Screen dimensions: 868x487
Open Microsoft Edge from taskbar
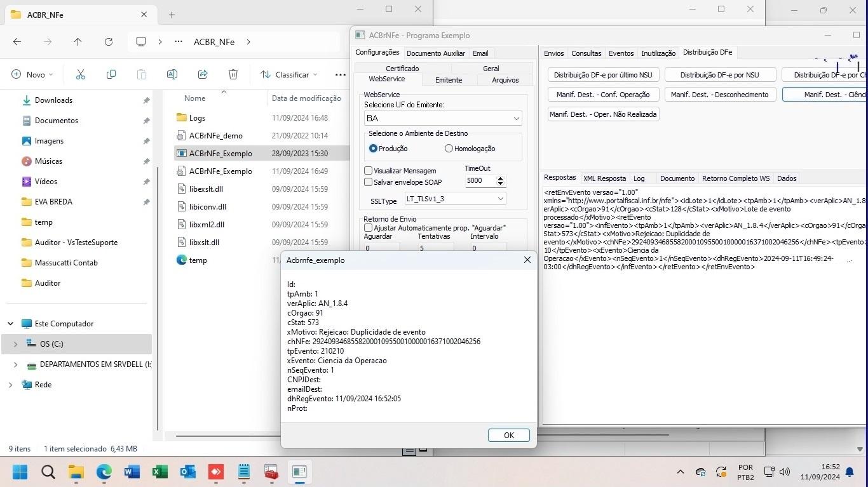pos(104,472)
